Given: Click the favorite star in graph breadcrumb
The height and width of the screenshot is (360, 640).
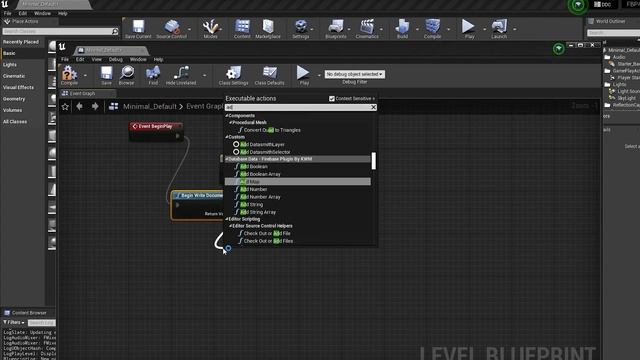Looking at the screenshot, I should 65,107.
